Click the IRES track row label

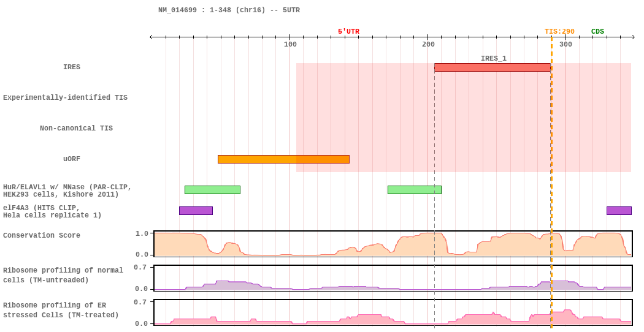pyautogui.click(x=72, y=67)
